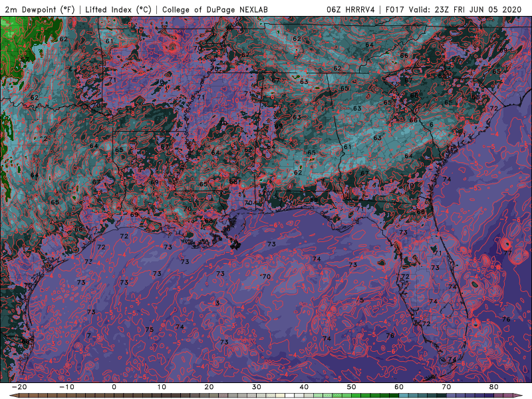Click the '30' color scale label
The height and width of the screenshot is (399, 532).
257,387
